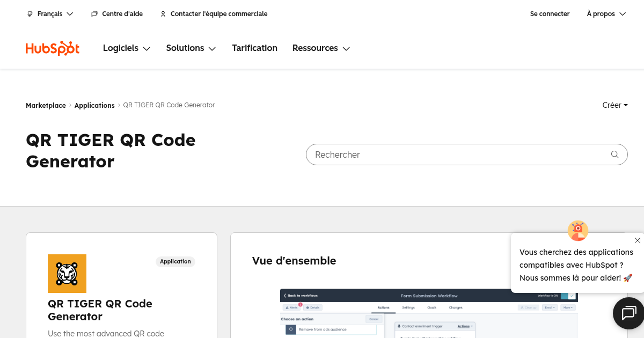The width and height of the screenshot is (644, 338).
Task: Open the chat widget button
Action: pyautogui.click(x=628, y=313)
